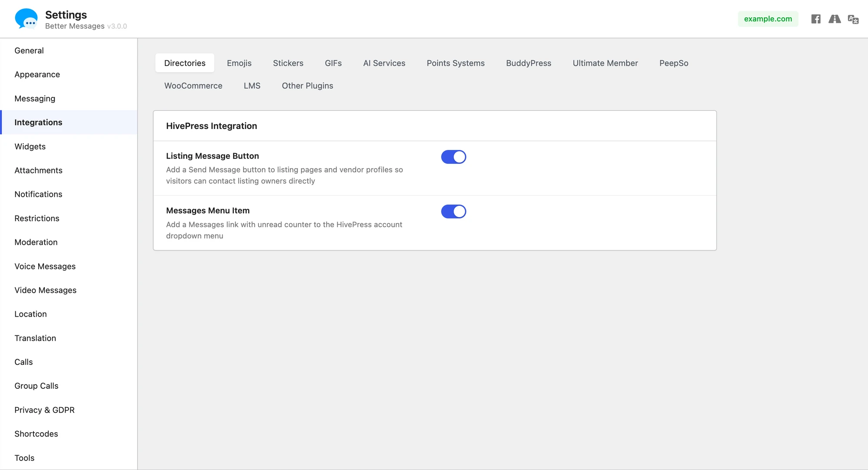Image resolution: width=868 pixels, height=470 pixels.
Task: Open the Stickers tab
Action: point(288,63)
